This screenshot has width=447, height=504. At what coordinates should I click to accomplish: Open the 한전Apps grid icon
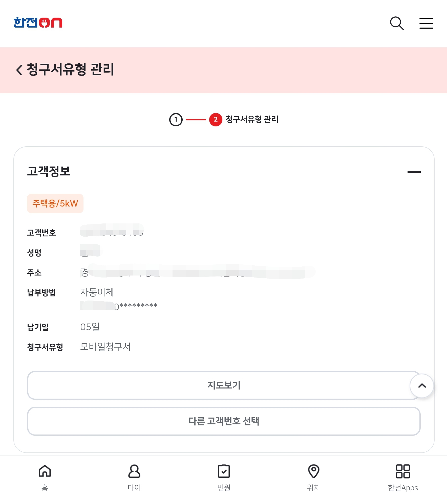(403, 471)
